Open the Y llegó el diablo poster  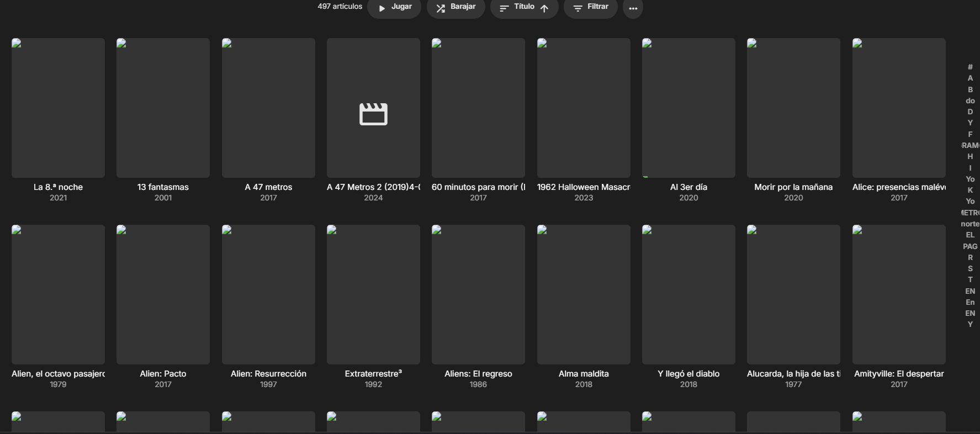(688, 294)
